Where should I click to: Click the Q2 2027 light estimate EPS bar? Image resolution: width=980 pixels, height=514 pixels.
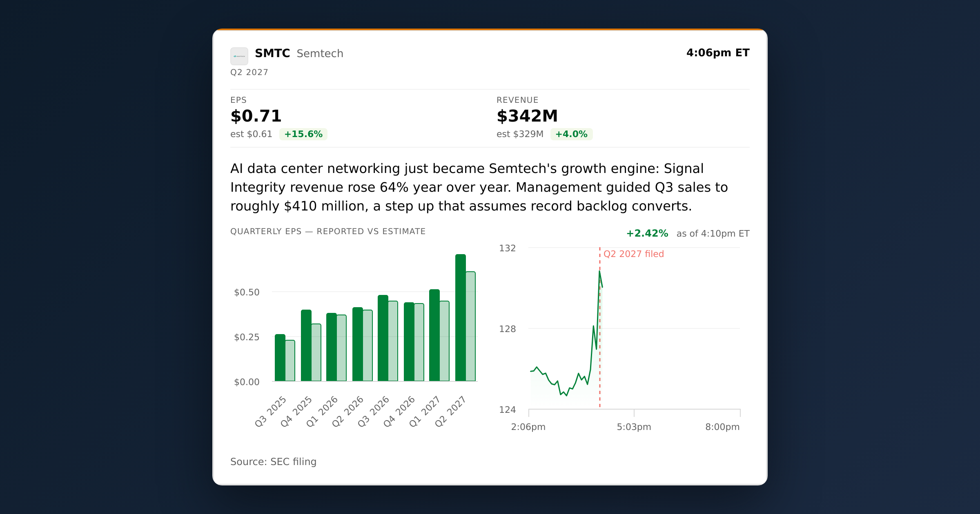471,326
